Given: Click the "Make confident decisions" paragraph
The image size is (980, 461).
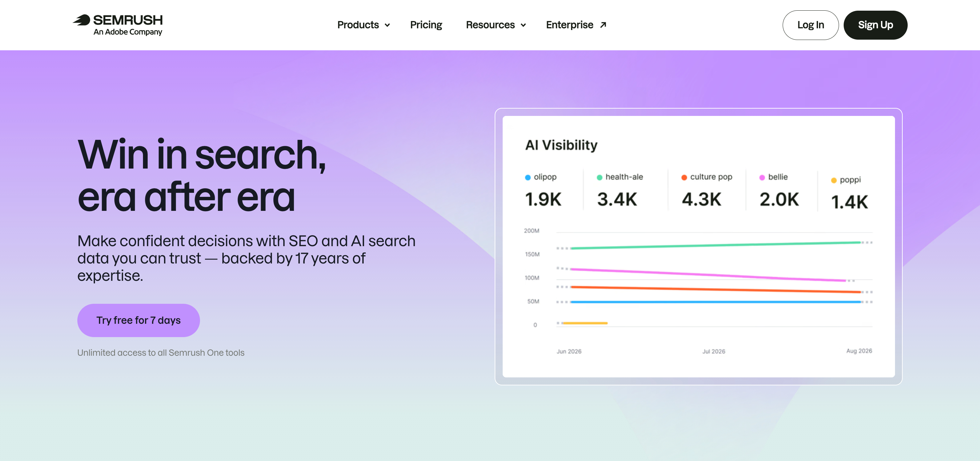Looking at the screenshot, I should [x=247, y=258].
